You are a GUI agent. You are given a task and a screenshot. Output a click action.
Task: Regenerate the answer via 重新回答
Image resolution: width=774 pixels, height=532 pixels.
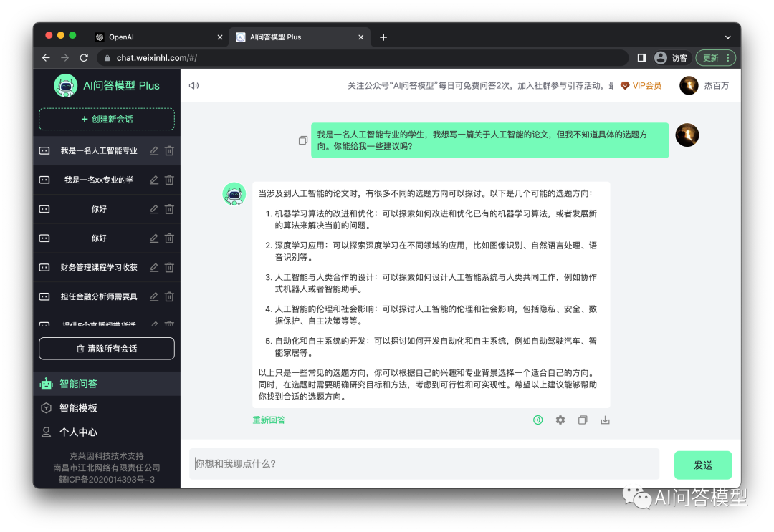point(269,420)
